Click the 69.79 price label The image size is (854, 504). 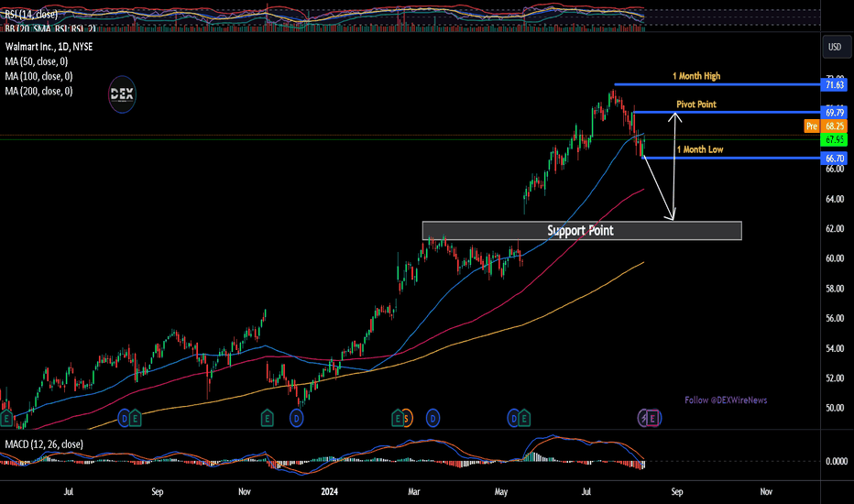point(834,113)
